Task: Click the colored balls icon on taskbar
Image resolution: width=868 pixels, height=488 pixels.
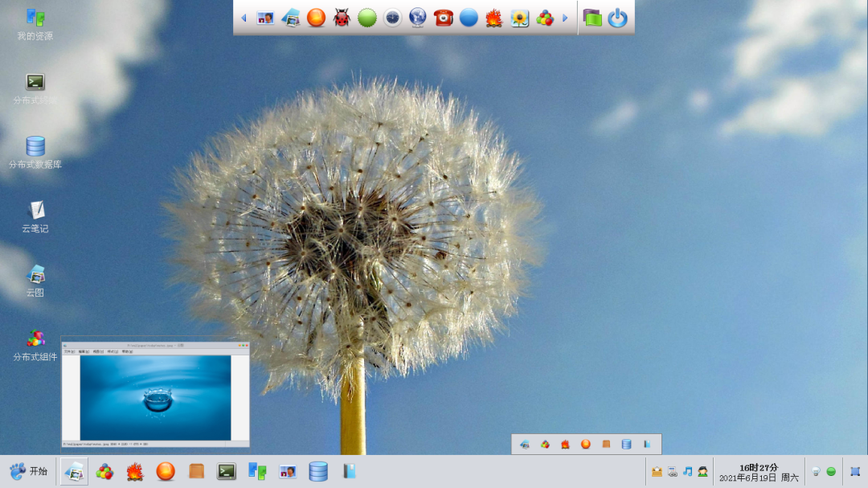Action: 104,471
